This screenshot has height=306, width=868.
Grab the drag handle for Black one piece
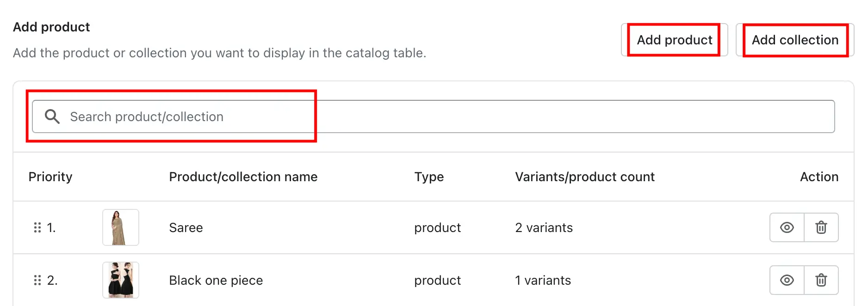pyautogui.click(x=37, y=280)
